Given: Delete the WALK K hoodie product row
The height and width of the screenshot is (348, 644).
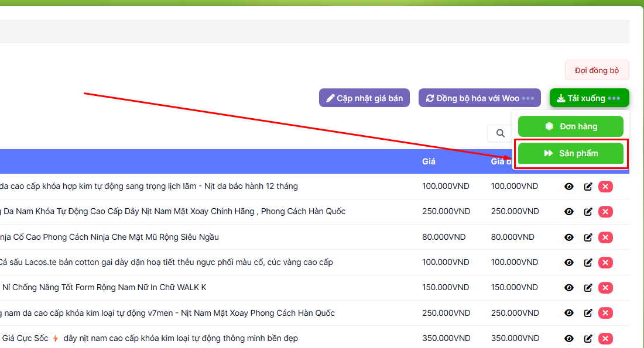Looking at the screenshot, I should click(606, 288).
